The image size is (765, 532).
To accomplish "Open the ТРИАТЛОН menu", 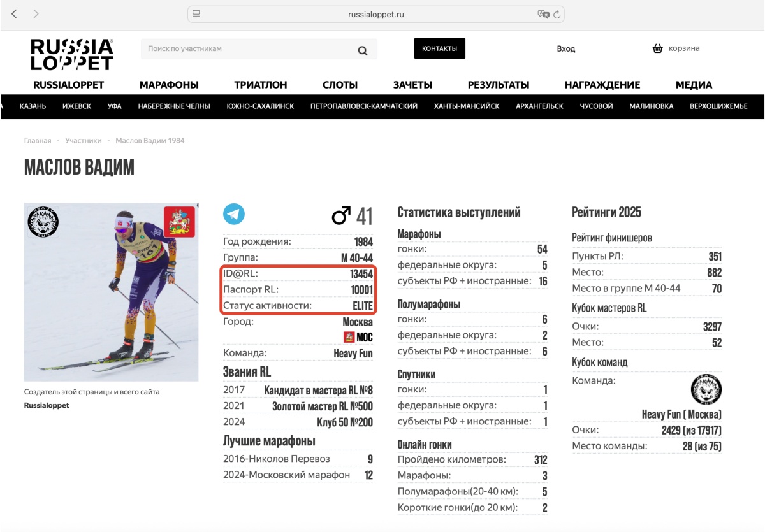I will coord(261,85).
